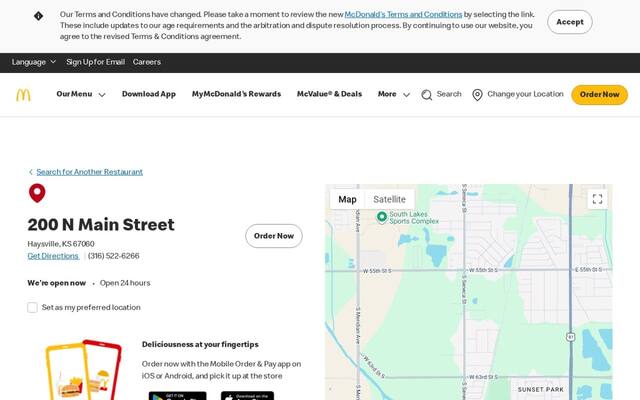Switch to Satellite map view

click(389, 199)
